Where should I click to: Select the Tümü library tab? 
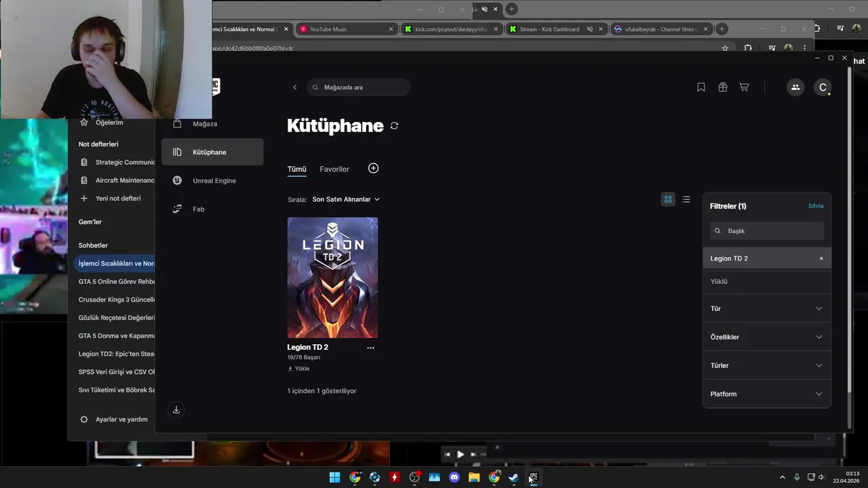(297, 169)
